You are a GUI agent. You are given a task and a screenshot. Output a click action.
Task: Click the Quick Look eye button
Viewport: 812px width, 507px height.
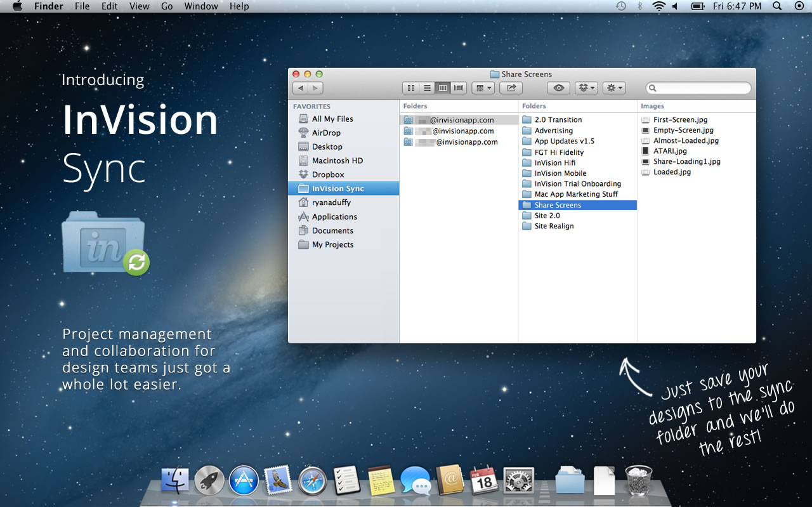[559, 88]
